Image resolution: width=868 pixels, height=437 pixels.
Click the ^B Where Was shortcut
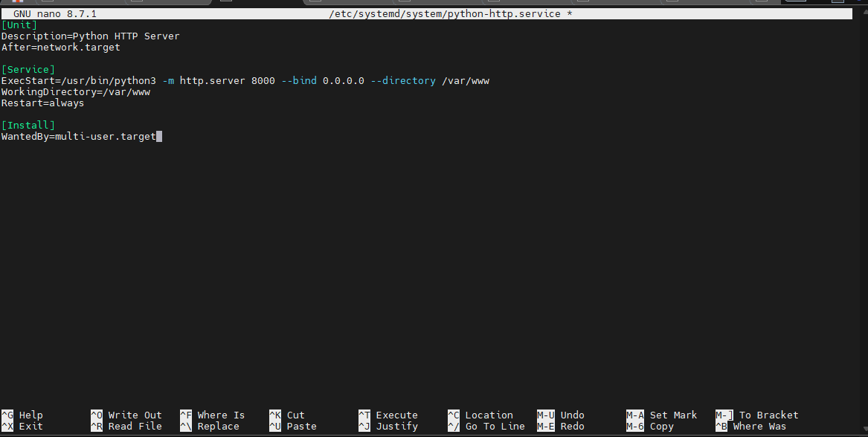(x=750, y=426)
